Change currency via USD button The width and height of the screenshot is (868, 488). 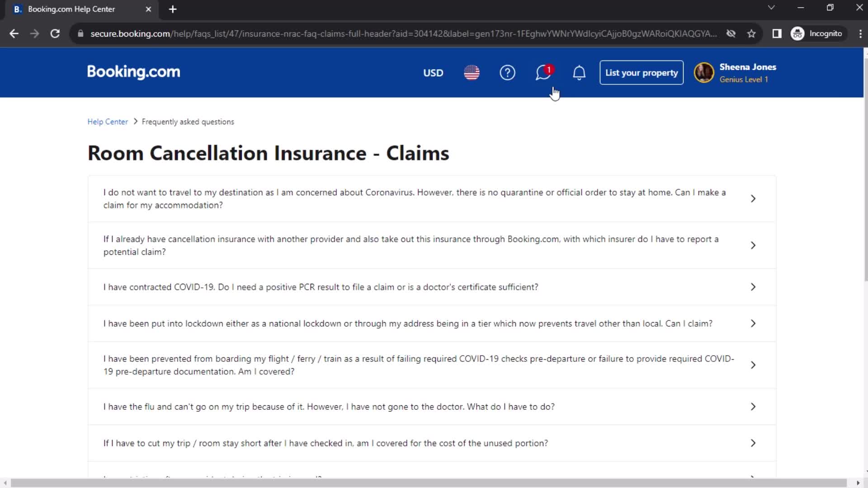[433, 73]
